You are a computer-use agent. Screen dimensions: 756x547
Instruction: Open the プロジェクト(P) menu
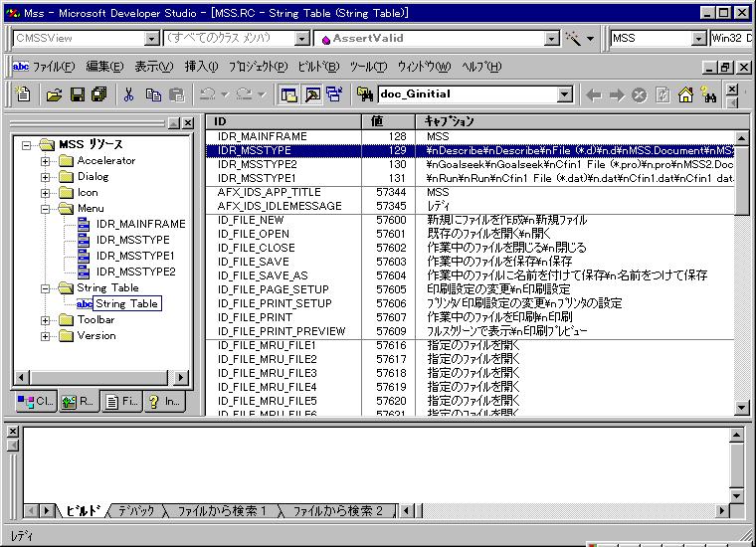coord(258,67)
